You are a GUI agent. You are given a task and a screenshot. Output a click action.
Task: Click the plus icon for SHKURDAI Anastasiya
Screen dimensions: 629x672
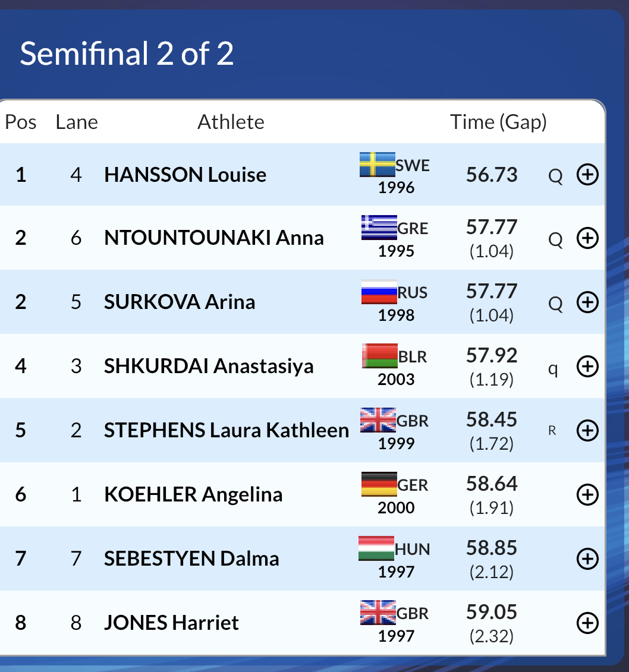point(587,366)
